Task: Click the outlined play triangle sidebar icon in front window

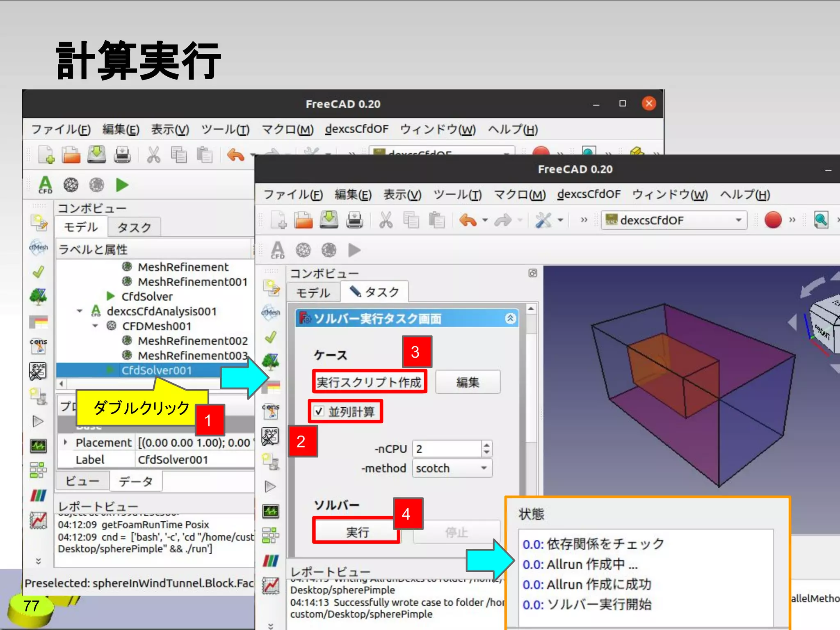Action: pyautogui.click(x=270, y=486)
